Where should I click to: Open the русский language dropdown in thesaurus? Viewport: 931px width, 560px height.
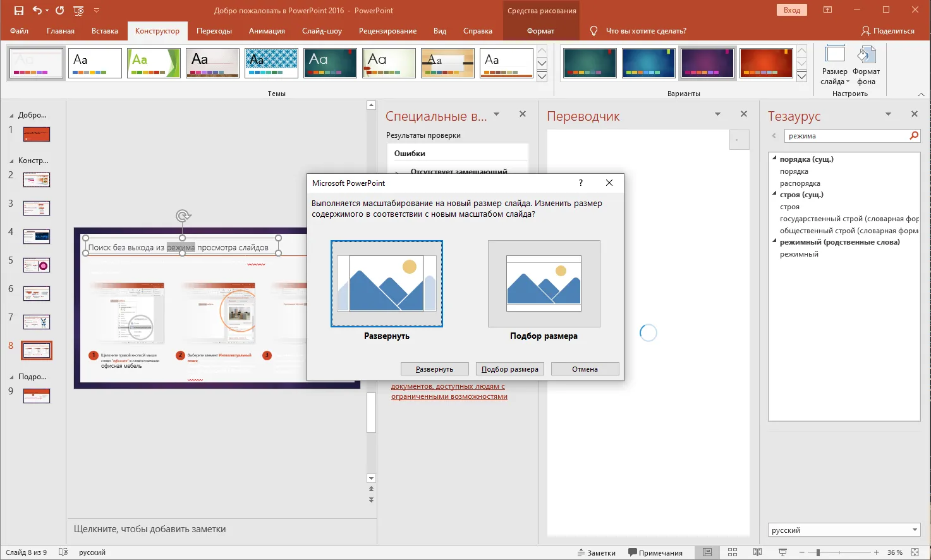tap(915, 530)
